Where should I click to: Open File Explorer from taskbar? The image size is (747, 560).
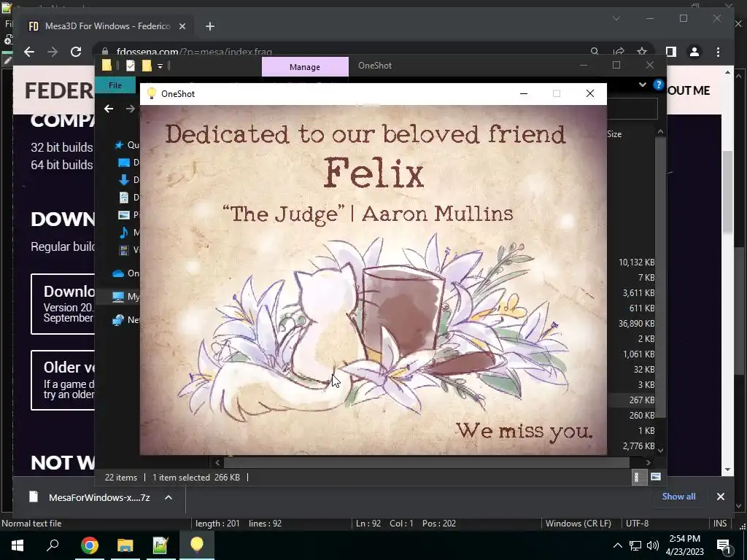click(x=125, y=545)
